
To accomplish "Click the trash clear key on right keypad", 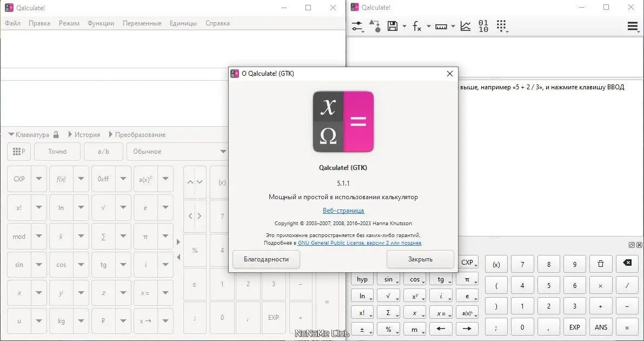I will point(600,264).
